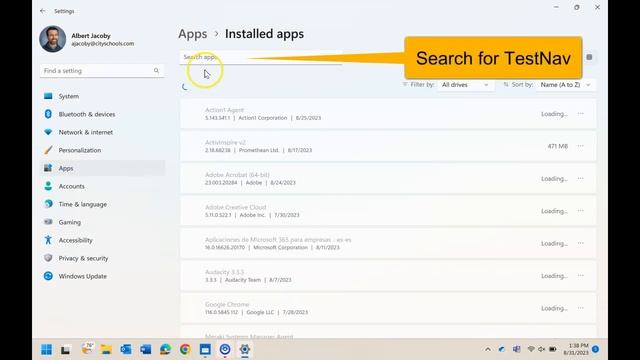The height and width of the screenshot is (360, 640).
Task: Open Outlook from the taskbar
Action: 126,349
